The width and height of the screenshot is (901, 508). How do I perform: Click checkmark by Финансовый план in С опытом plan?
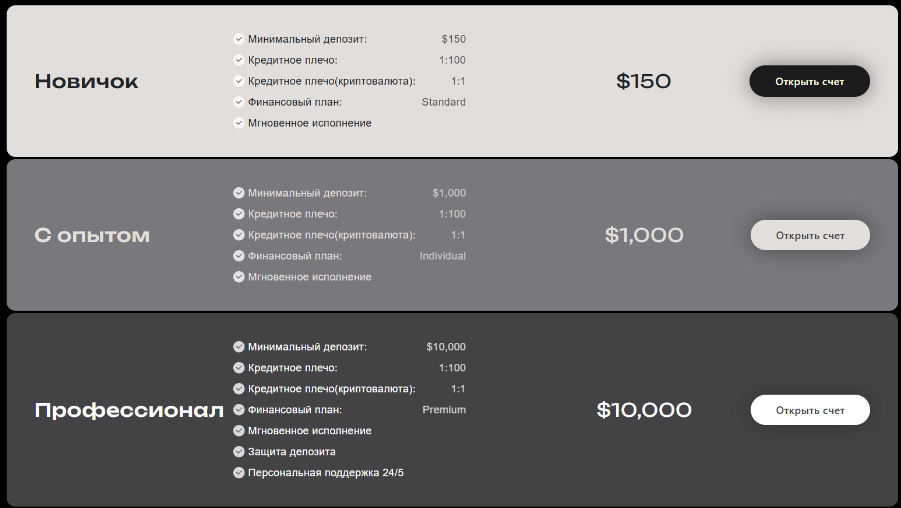pos(239,256)
